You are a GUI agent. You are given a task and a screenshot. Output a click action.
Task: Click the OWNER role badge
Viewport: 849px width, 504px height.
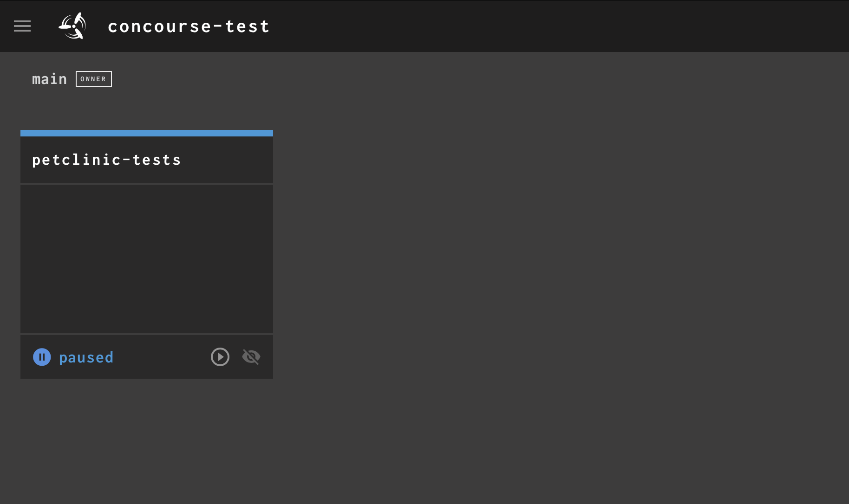(x=94, y=79)
